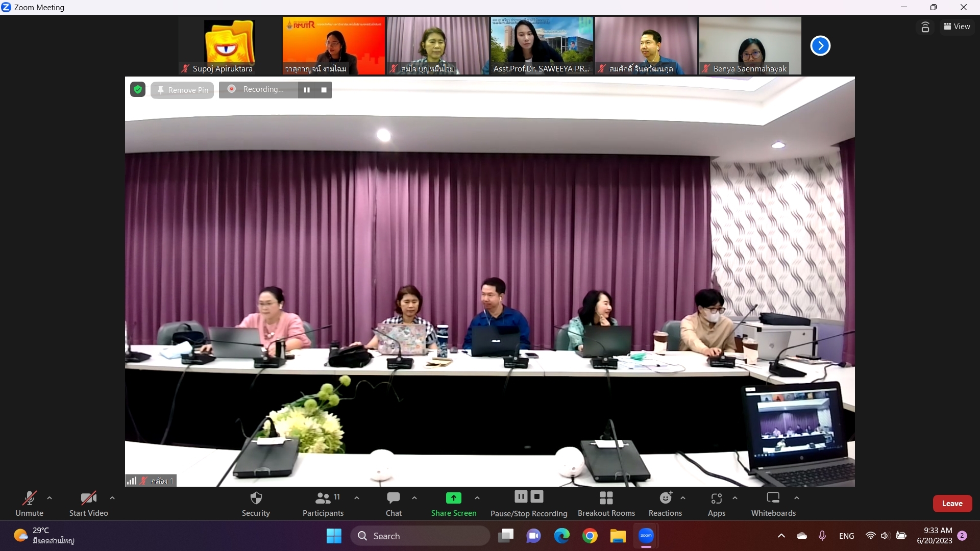This screenshot has height=551, width=980.
Task: Click the green Share Screen button
Action: coord(454,503)
